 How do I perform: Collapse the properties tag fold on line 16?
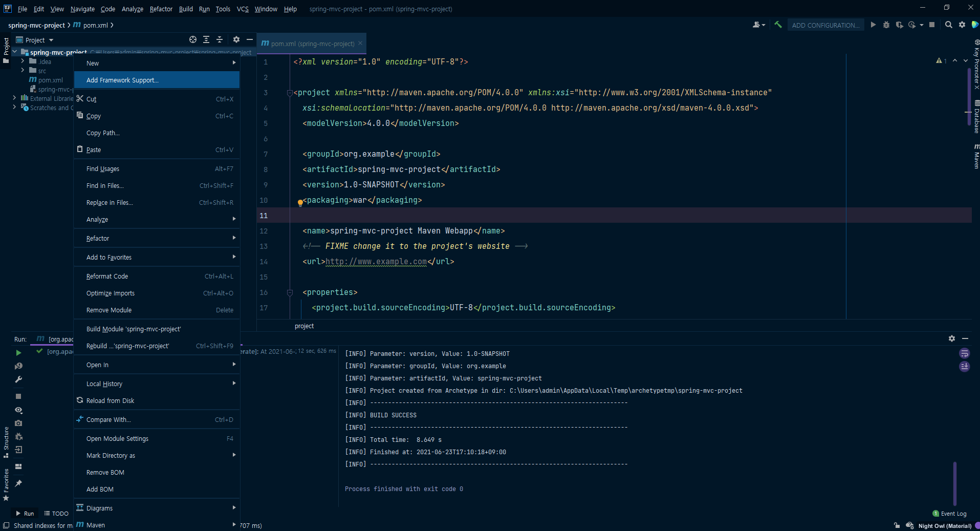pos(290,292)
